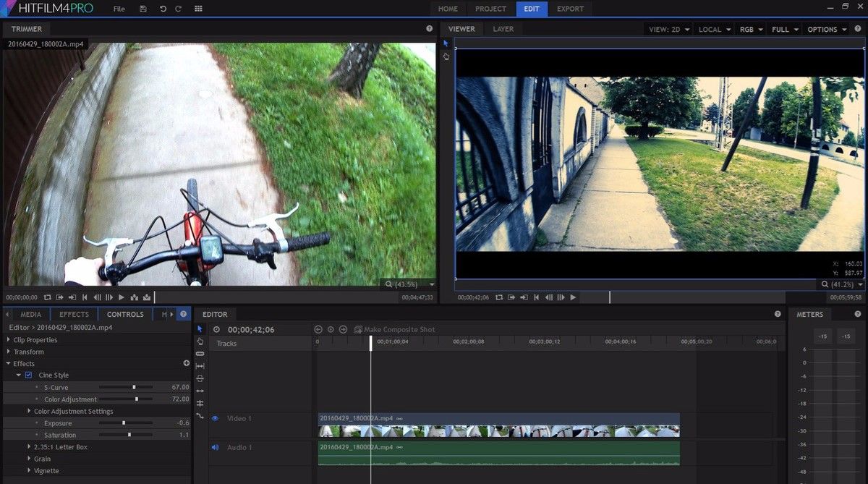Open the Viewer OPTIONS dropdown
This screenshot has height=484, width=868.
coord(826,30)
